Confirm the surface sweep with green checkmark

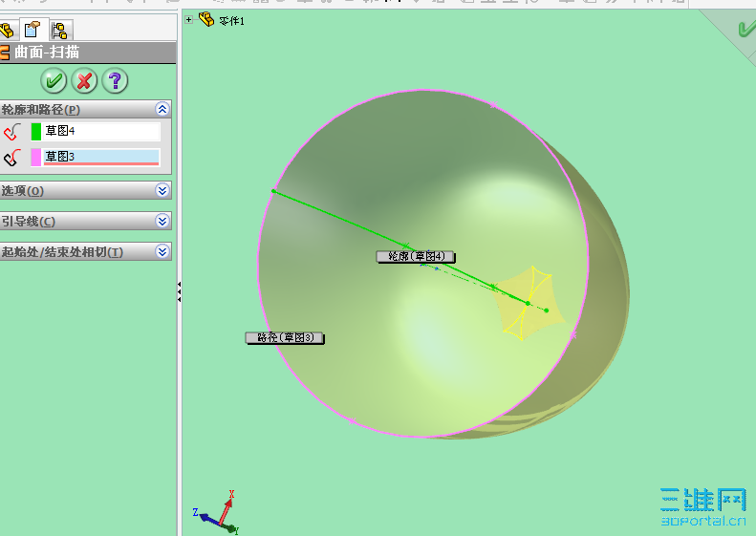click(x=54, y=81)
